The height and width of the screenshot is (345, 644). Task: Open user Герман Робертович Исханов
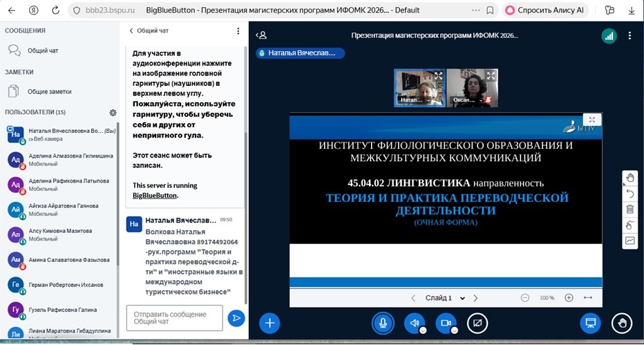(x=66, y=285)
